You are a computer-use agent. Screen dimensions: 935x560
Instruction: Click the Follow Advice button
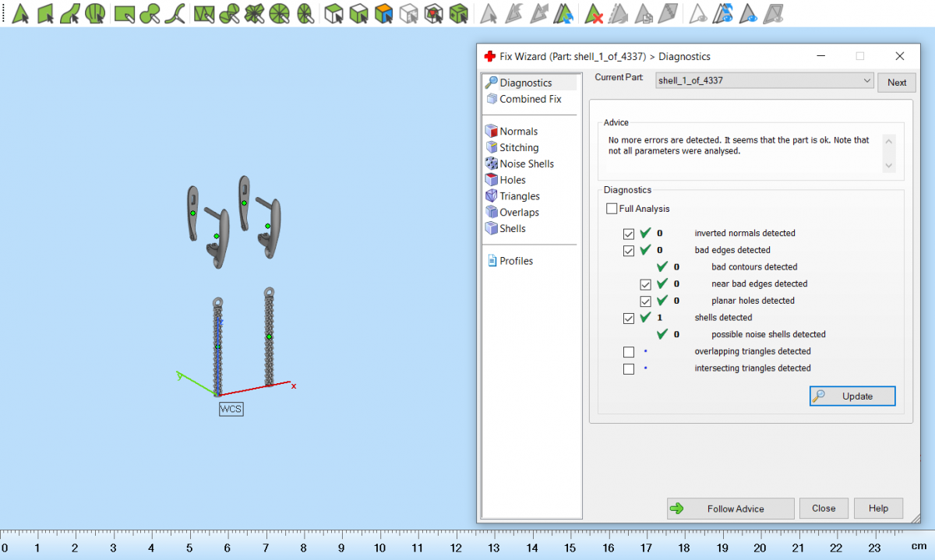point(730,509)
